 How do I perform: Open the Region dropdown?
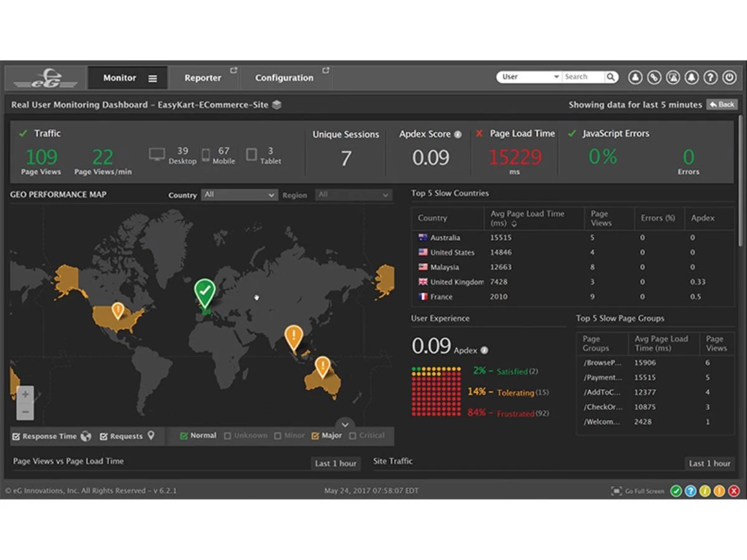(354, 195)
